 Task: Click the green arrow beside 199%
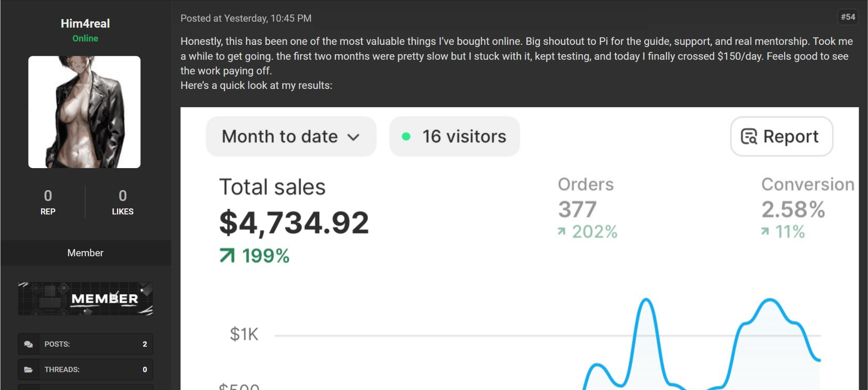pos(227,256)
